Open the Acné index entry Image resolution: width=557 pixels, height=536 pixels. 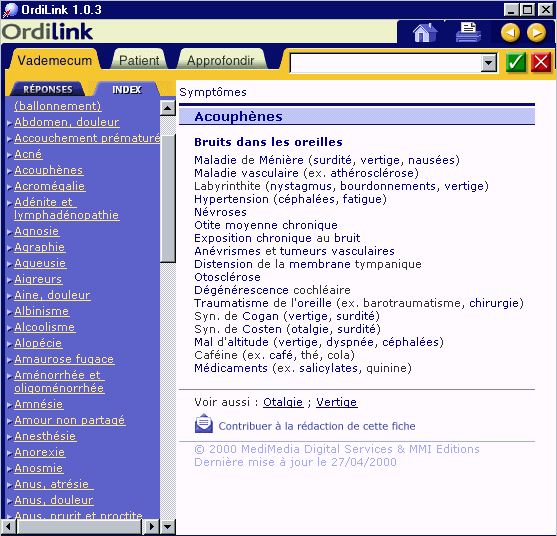coord(28,154)
